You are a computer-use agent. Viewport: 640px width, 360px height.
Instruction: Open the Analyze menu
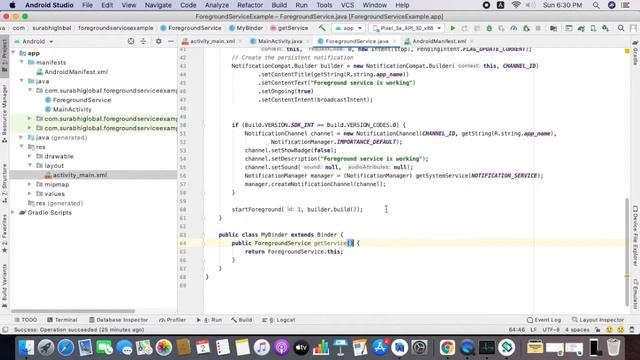pos(217,5)
